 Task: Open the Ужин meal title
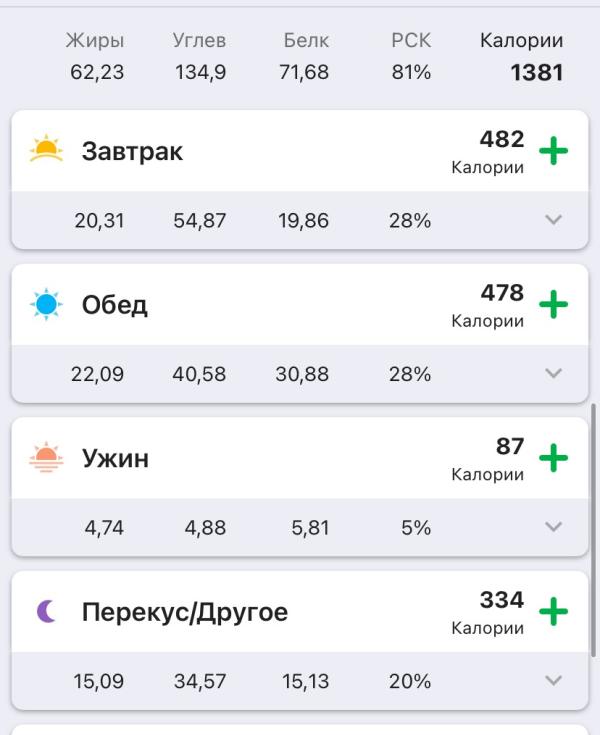(x=115, y=459)
